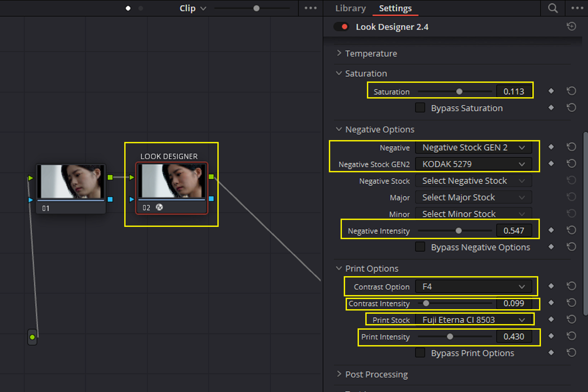Reset the Print Intensity value
Image resolution: width=588 pixels, height=392 pixels.
(571, 336)
